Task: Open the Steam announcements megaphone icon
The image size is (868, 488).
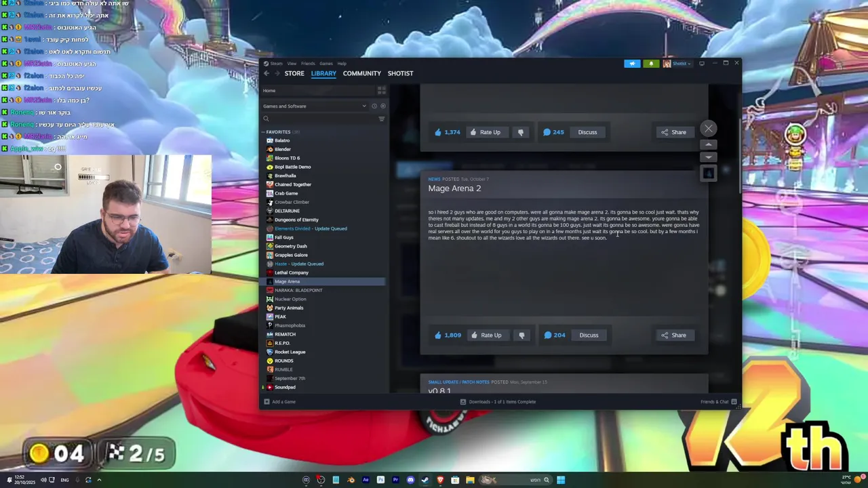Action: pos(632,64)
